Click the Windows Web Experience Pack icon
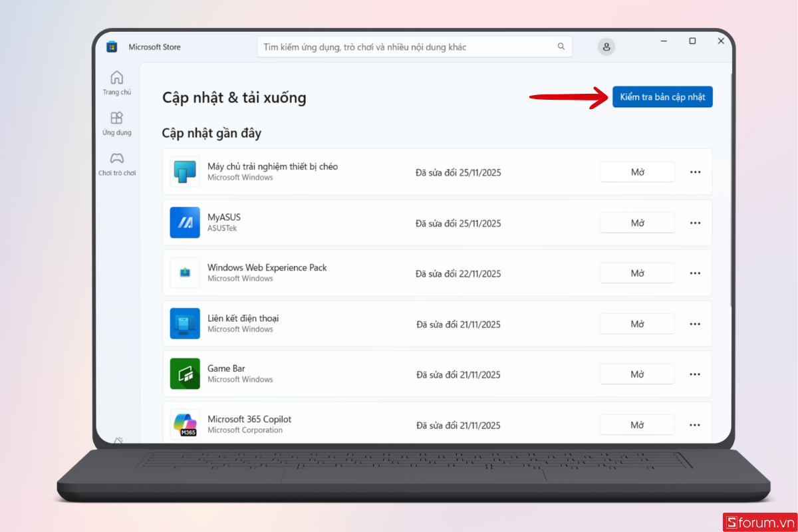Viewport: 798px width, 532px height. coord(185,273)
